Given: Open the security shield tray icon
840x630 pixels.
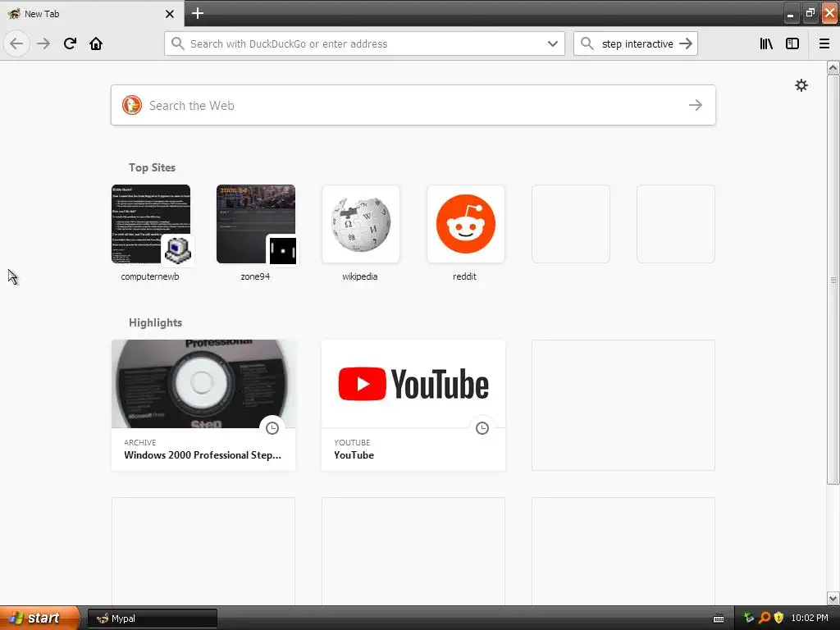Looking at the screenshot, I should click(778, 618).
